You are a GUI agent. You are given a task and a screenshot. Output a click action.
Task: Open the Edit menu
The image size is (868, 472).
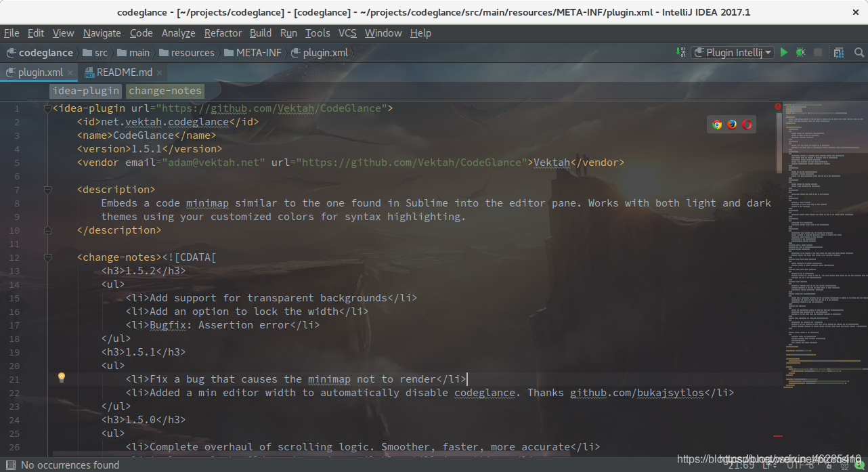click(36, 33)
